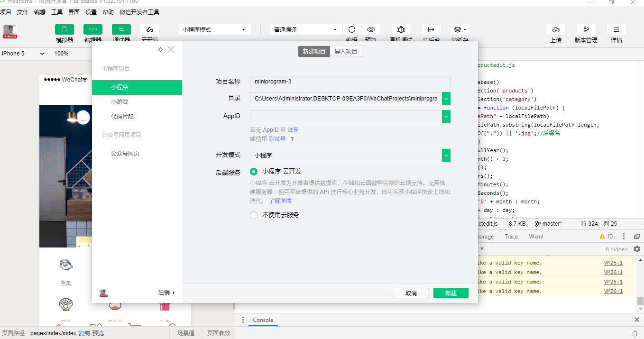This screenshot has width=644, height=339.
Task: Open the 项目 menu
Action: point(6,12)
